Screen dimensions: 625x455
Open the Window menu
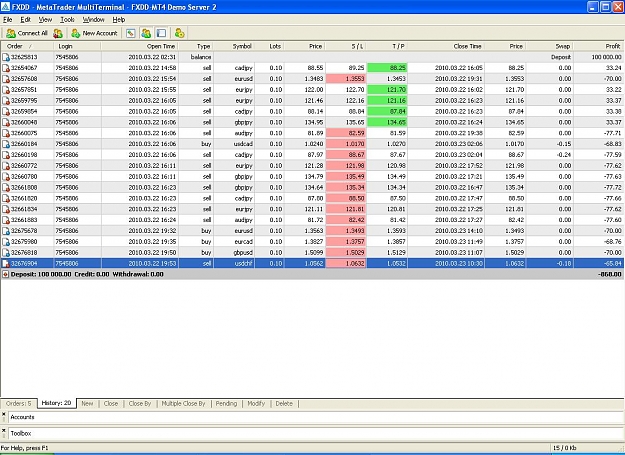pos(93,20)
